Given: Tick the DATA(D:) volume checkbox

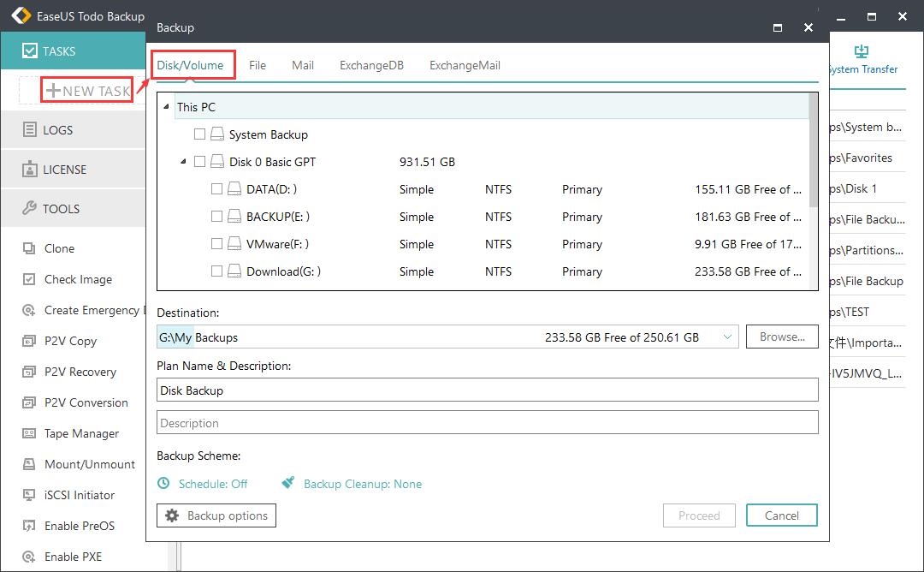Looking at the screenshot, I should (216, 188).
